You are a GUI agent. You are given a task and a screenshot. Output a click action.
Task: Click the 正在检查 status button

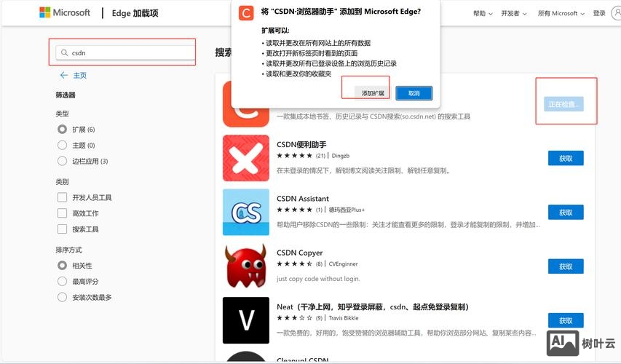pos(563,104)
